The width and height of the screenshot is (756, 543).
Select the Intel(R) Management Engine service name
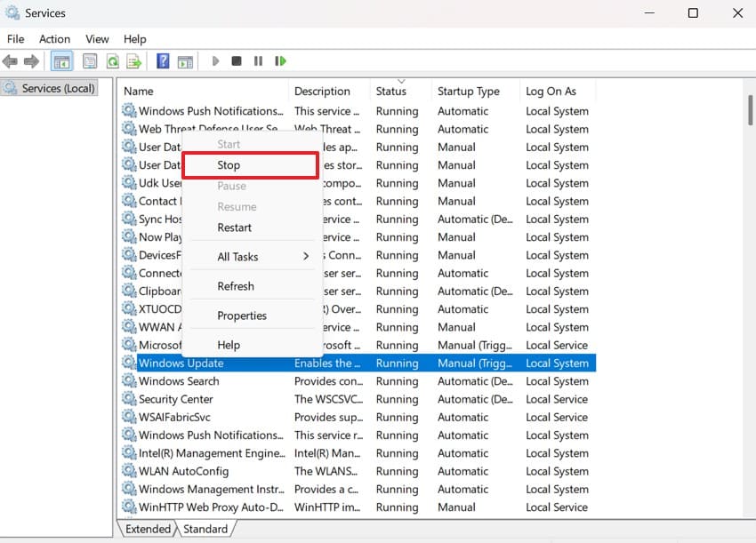tap(212, 453)
